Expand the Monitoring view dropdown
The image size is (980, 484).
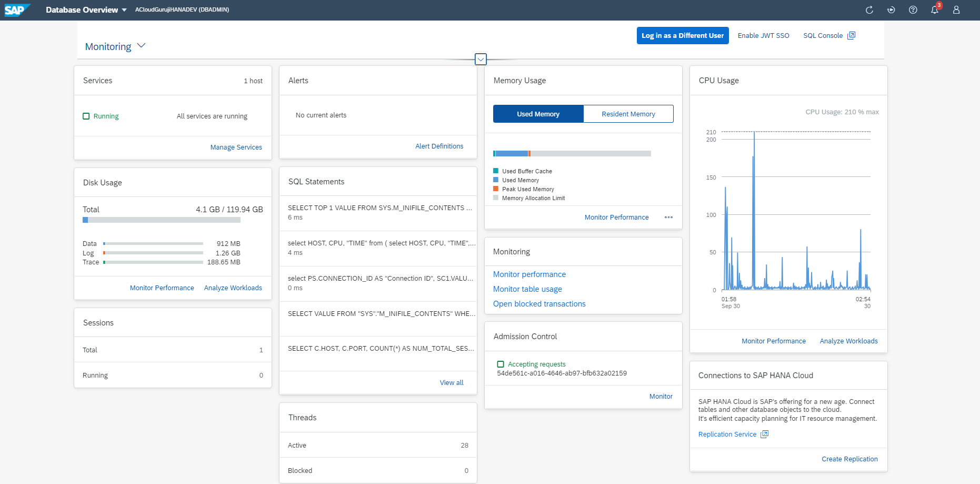141,46
